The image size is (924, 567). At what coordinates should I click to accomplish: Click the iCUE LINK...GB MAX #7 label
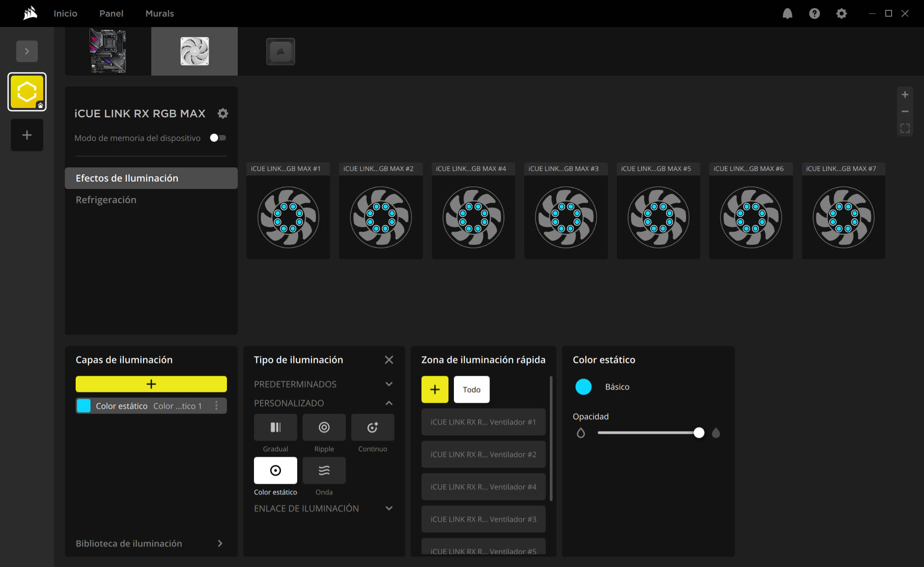point(841,168)
